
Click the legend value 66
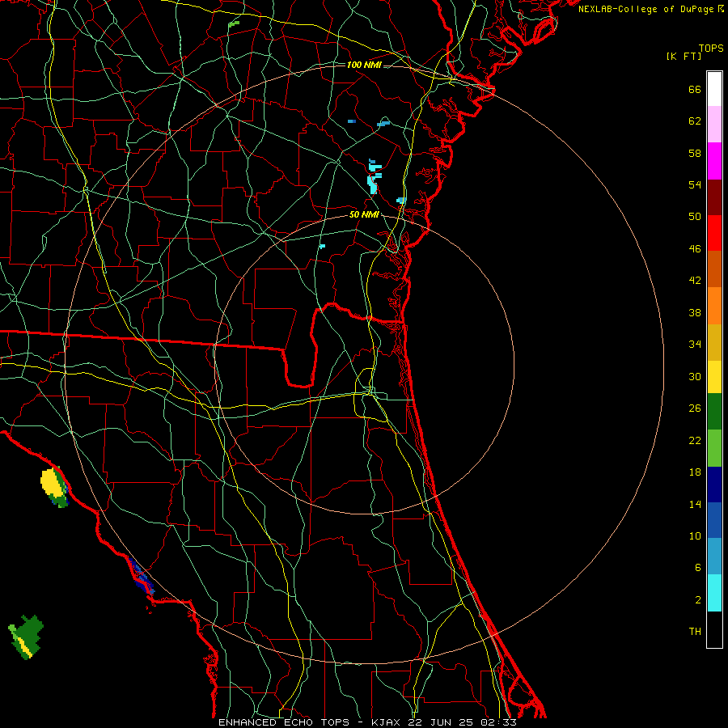[x=695, y=90]
